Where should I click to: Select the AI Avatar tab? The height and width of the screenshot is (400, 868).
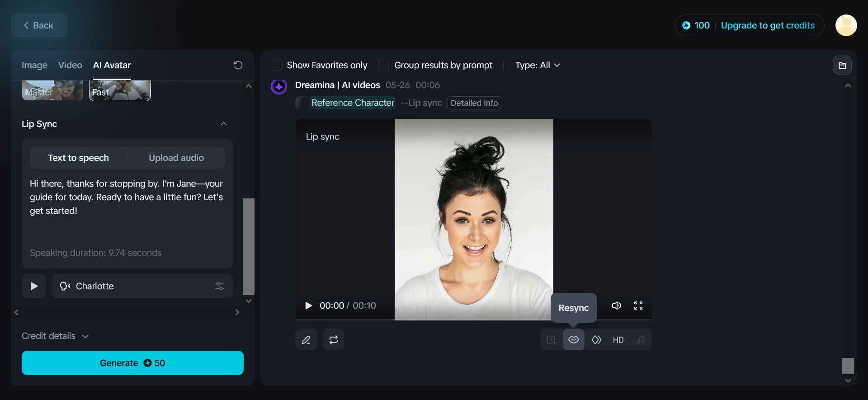click(x=112, y=65)
